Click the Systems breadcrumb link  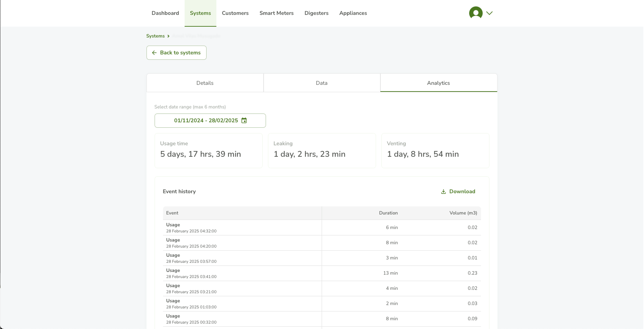click(156, 36)
